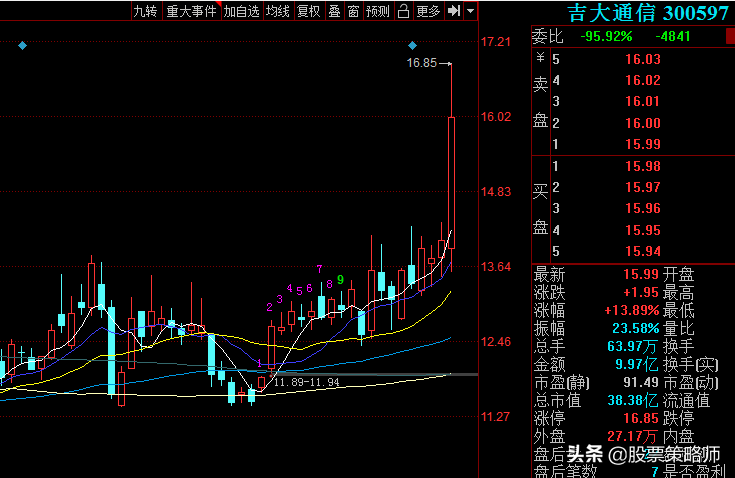Screen dimensions: 735x478
Task: Select sell level 2 price 16.00
Action: [643, 123]
